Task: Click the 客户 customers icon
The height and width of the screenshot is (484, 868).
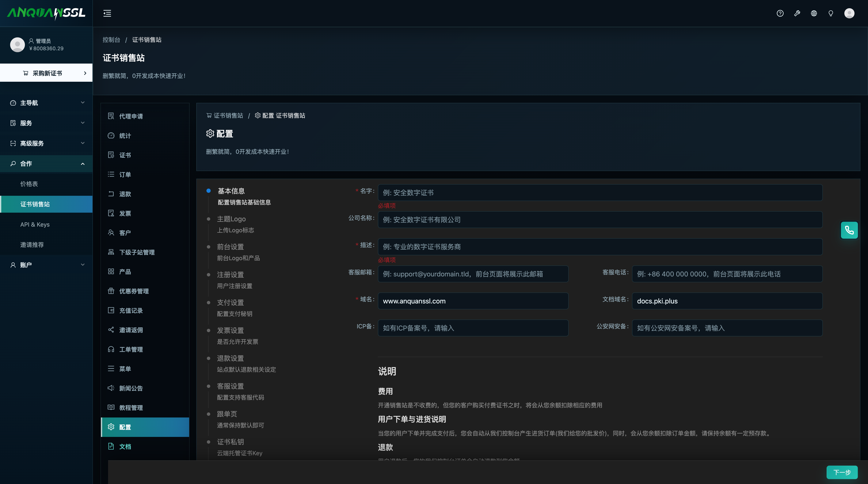Action: tap(111, 233)
